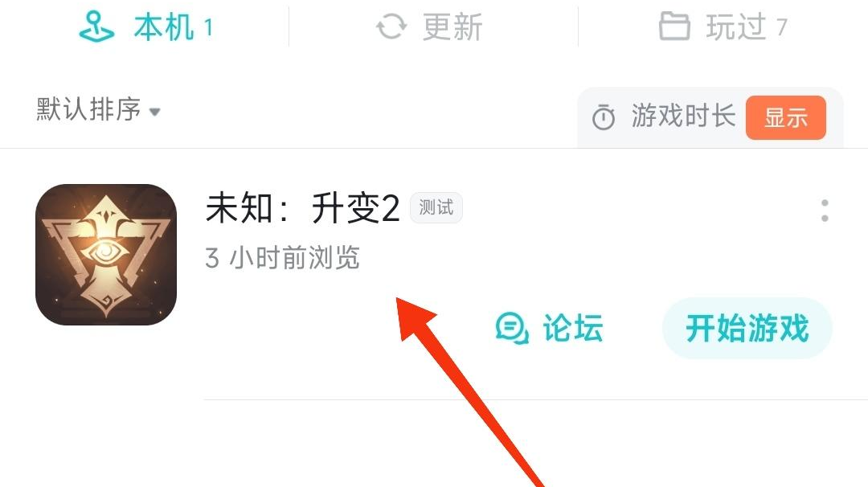Tap the 更新 refresh arrows icon
The image size is (868, 487).
click(x=391, y=27)
